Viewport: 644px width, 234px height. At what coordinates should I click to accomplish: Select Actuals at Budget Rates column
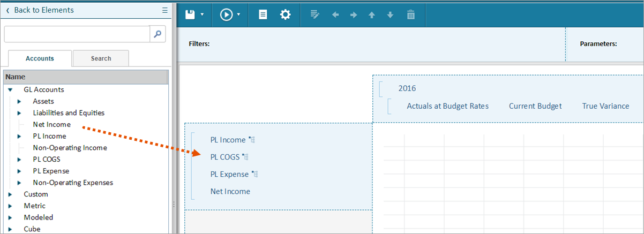(448, 106)
